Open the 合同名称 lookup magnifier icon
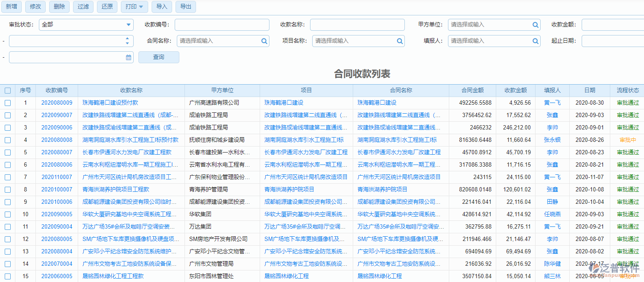 [x=264, y=41]
